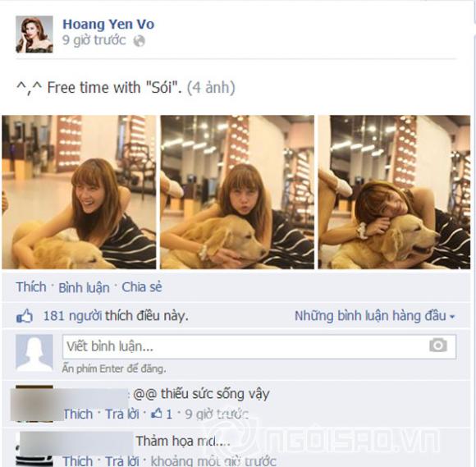
Task: Click the thumbs-up likes icon
Action: coord(25,316)
